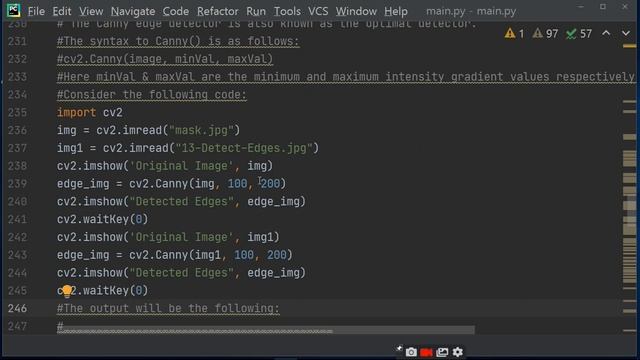Go to next highlighted problem arrow
The image size is (640, 360).
626,33
